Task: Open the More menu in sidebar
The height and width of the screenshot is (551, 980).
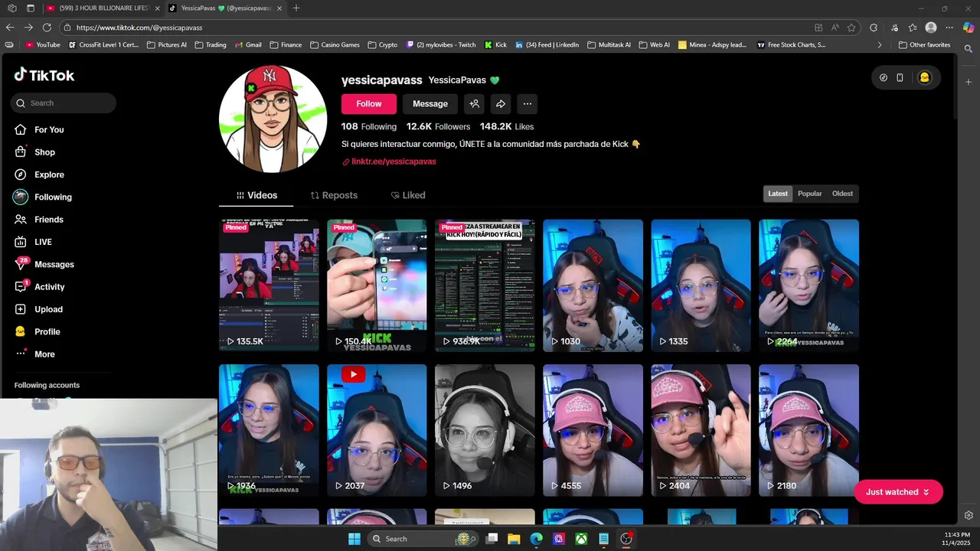Action: pyautogui.click(x=34, y=354)
